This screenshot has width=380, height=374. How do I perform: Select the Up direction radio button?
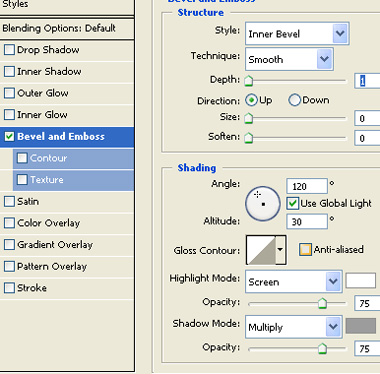(x=251, y=100)
